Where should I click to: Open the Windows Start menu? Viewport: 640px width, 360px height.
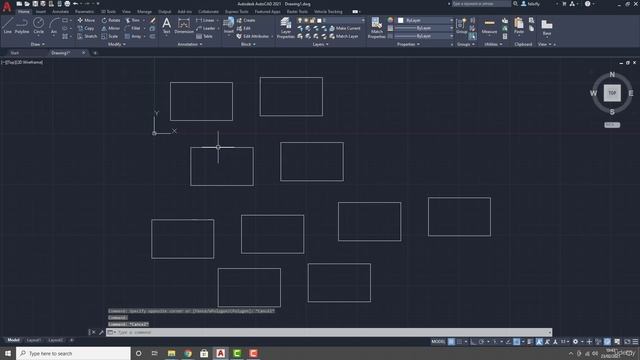[x=8, y=353]
